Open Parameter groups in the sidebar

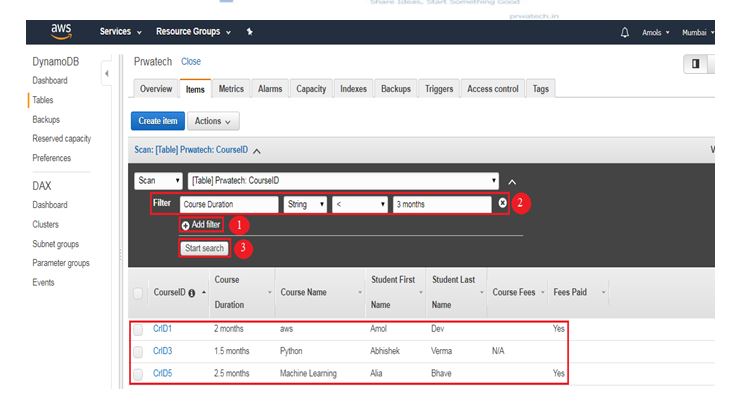(61, 263)
